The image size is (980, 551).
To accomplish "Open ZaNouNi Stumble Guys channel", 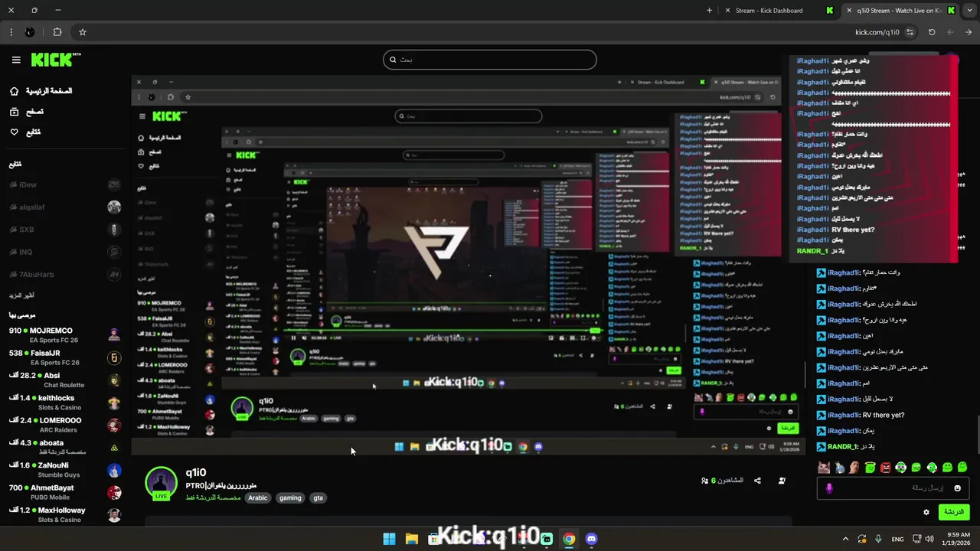I will tap(65, 470).
